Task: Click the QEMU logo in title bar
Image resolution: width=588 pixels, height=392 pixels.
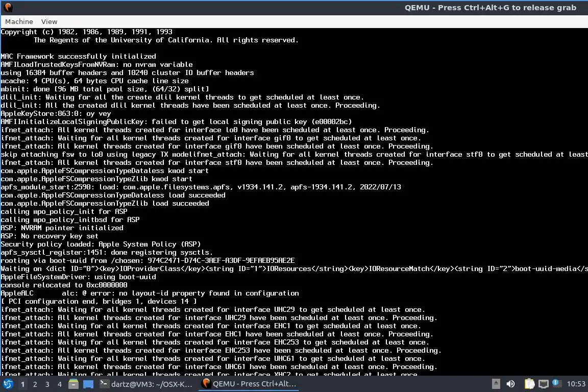Action: click(x=8, y=8)
